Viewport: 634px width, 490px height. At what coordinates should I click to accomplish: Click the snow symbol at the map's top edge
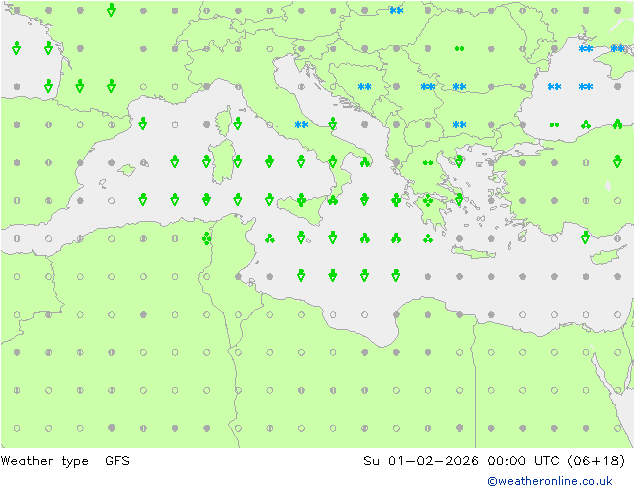pos(396,11)
